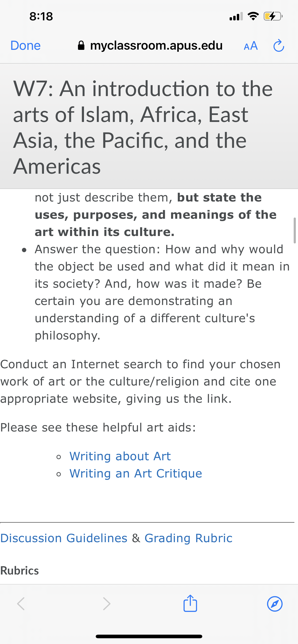This screenshot has width=298, height=644.
Task: Open the Writing about Art link
Action: click(x=120, y=456)
